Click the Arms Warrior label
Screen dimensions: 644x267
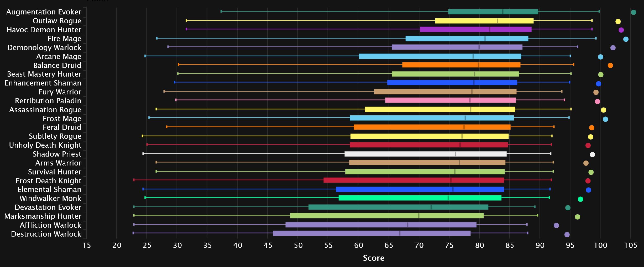(x=58, y=163)
